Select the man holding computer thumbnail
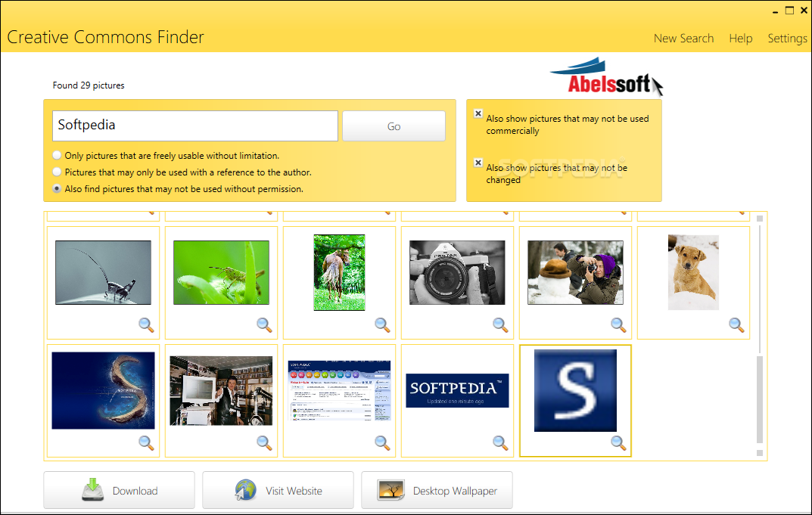Image resolution: width=812 pixels, height=515 pixels. (x=221, y=390)
